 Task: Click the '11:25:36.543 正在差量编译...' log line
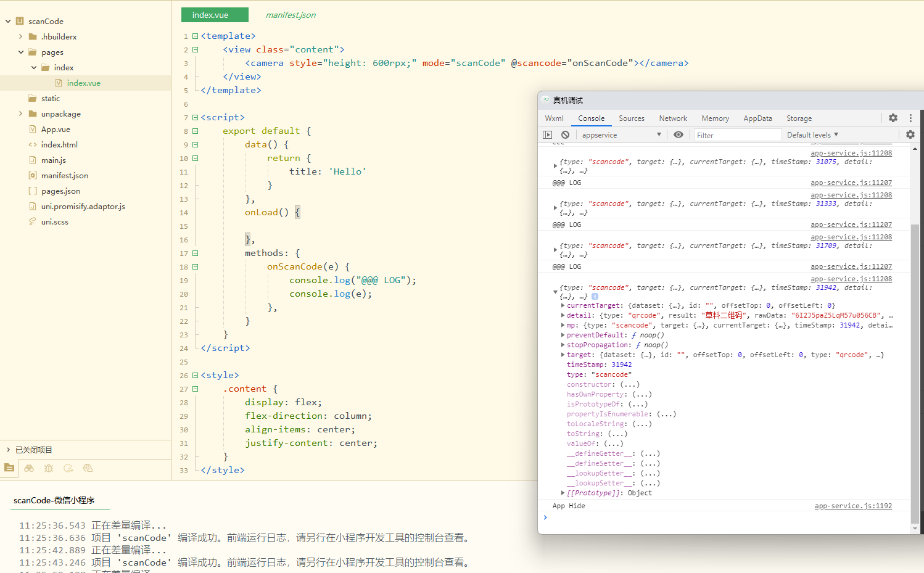tap(93, 526)
